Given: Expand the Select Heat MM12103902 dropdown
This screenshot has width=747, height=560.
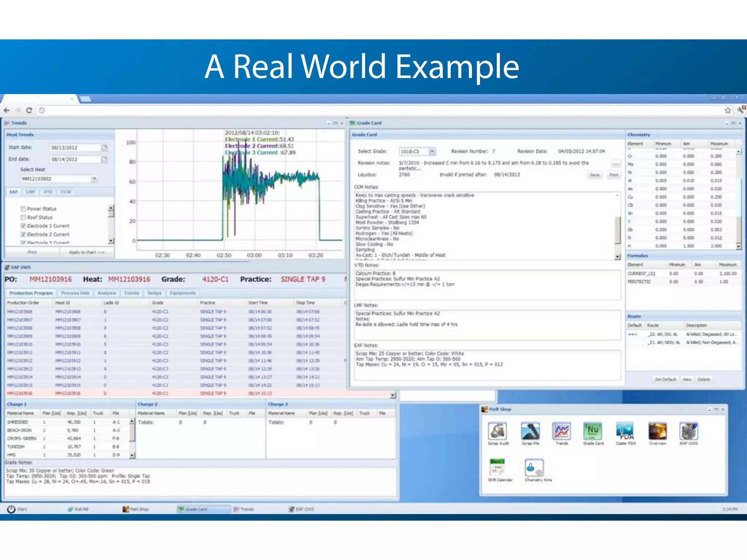Looking at the screenshot, I should click(x=94, y=179).
